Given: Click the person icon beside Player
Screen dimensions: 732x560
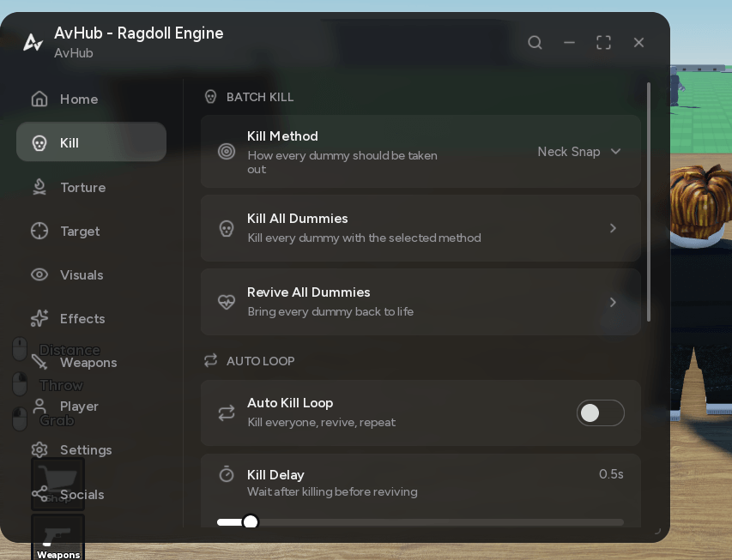Looking at the screenshot, I should pyautogui.click(x=39, y=406).
